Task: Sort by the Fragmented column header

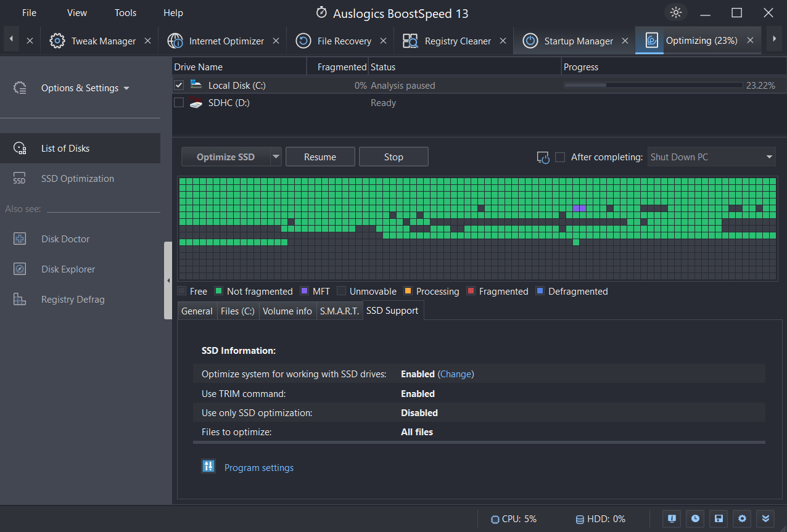Action: (337, 67)
